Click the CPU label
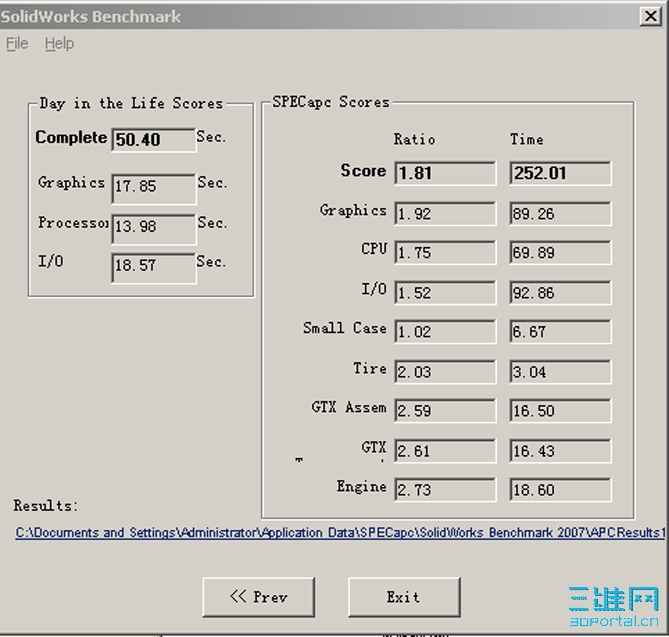 pos(374,248)
